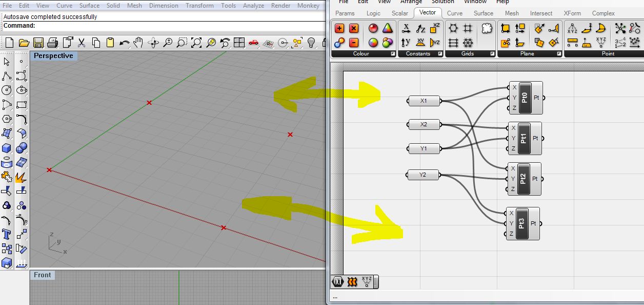Viewport: 644px width, 305px height.
Task: Click the Save floppy disk icon
Action: (38, 43)
